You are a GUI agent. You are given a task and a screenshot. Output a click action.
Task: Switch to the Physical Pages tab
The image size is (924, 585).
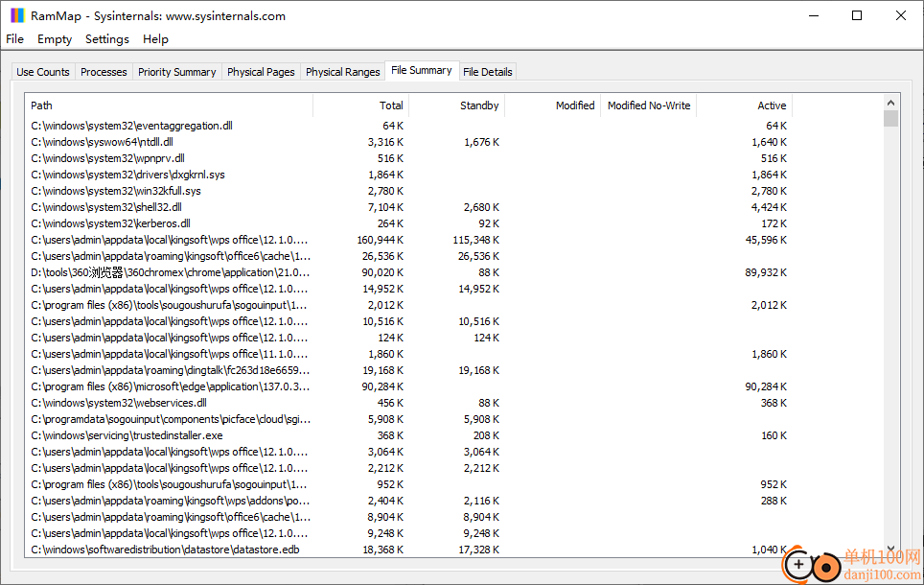point(261,72)
